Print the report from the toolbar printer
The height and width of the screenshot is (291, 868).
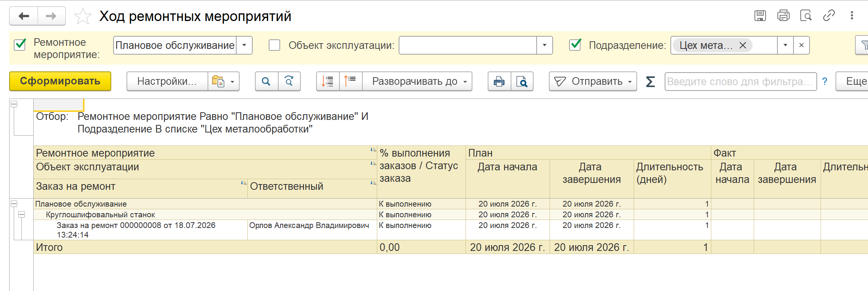coord(499,81)
